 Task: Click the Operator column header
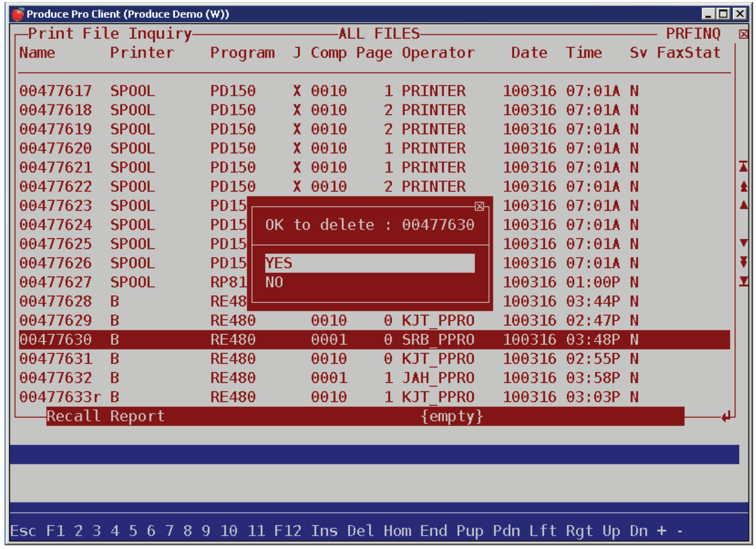point(438,53)
